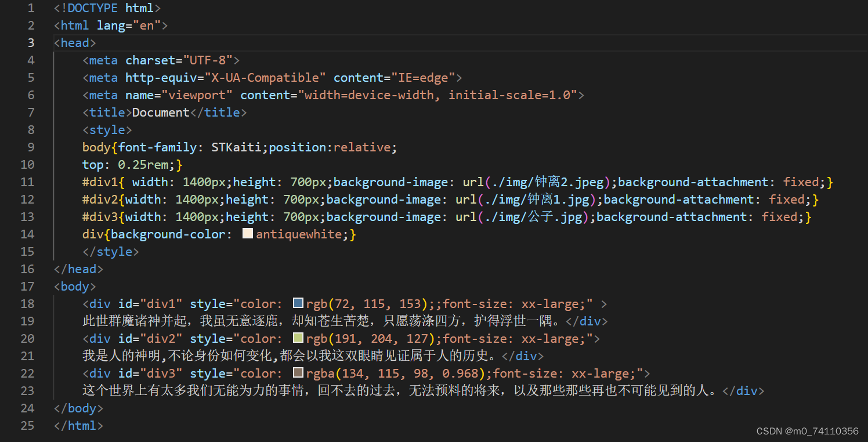Click Chinese sentence starting 我是人的神明

(x=291, y=356)
